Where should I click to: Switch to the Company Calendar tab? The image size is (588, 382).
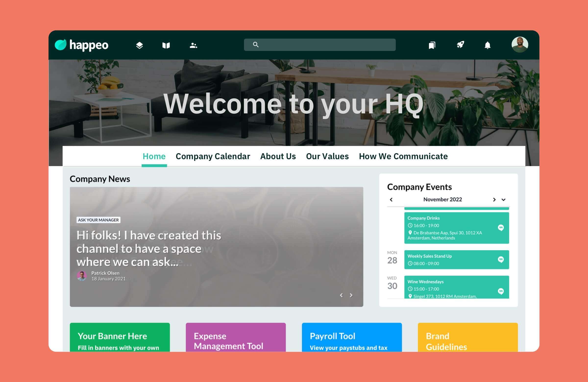pos(213,156)
